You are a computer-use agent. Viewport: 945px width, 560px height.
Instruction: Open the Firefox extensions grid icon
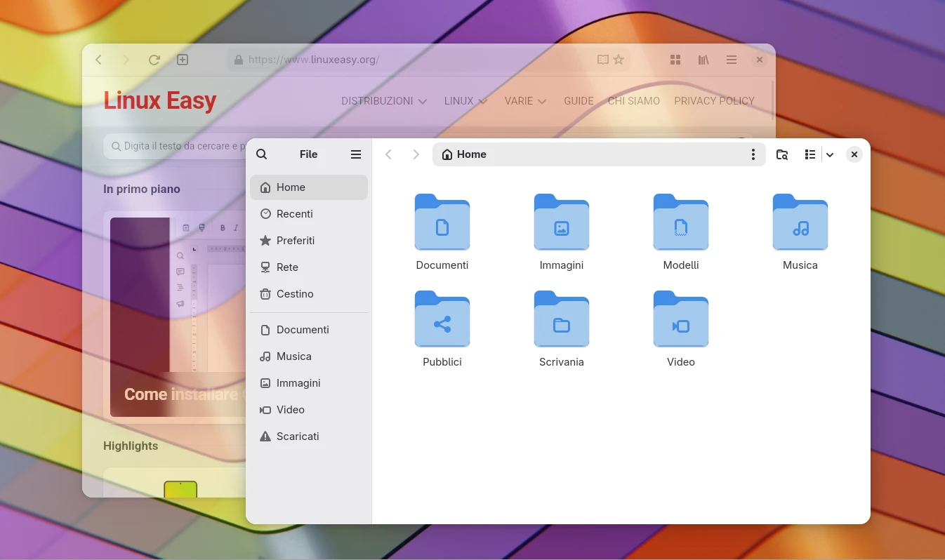[675, 60]
